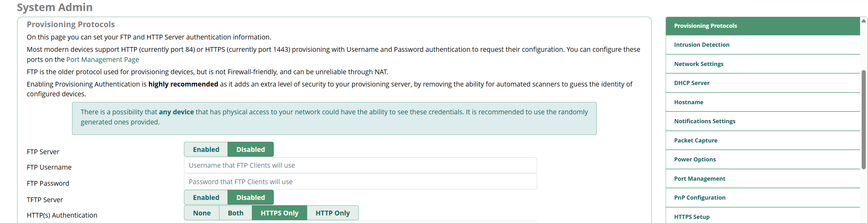This screenshot has width=868, height=223.
Task: Choose HTTP Only authentication
Action: [x=332, y=213]
